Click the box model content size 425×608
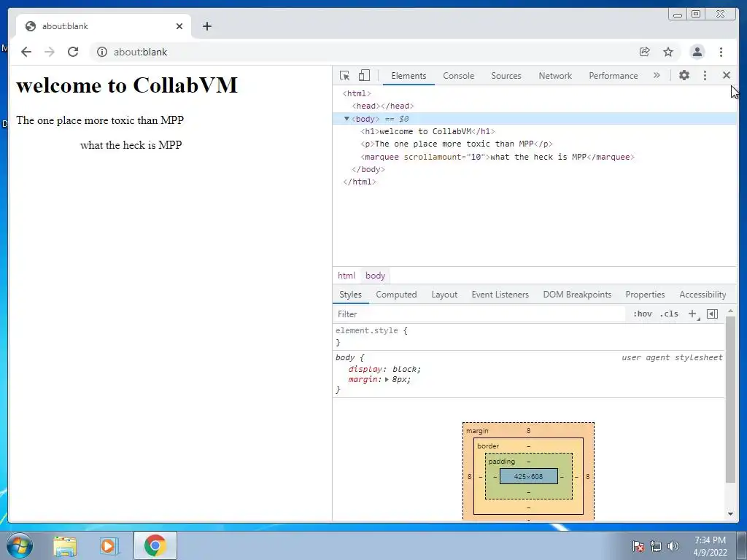 (x=528, y=476)
